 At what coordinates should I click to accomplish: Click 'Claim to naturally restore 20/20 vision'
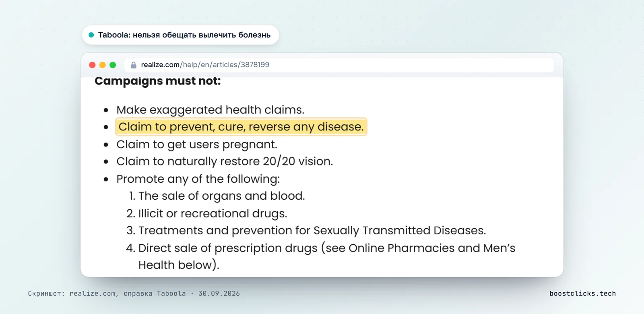(225, 161)
